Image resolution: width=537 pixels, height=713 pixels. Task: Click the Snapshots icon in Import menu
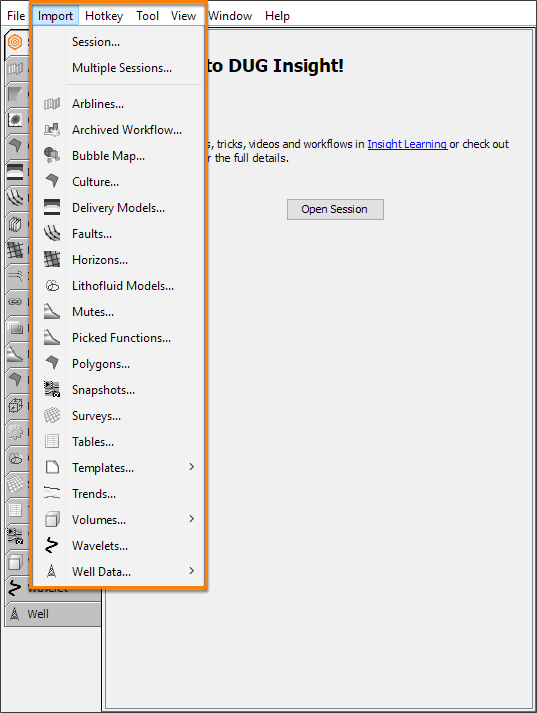(x=52, y=389)
